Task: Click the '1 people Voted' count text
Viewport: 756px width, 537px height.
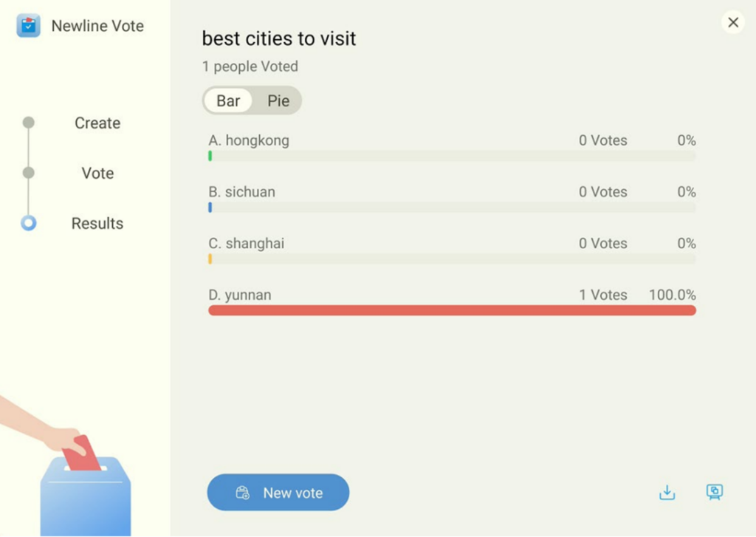Action: pyautogui.click(x=250, y=66)
